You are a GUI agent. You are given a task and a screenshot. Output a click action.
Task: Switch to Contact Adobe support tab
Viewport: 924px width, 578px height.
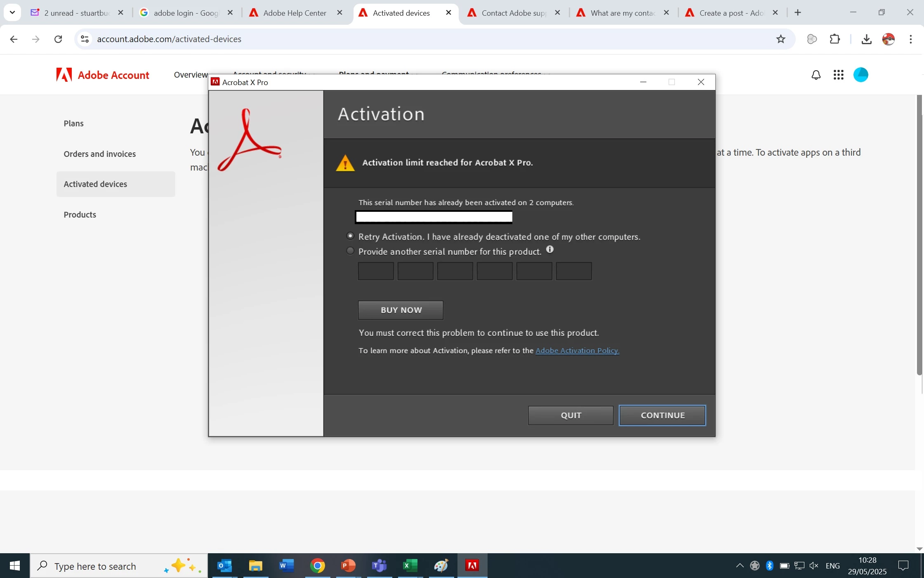[513, 13]
